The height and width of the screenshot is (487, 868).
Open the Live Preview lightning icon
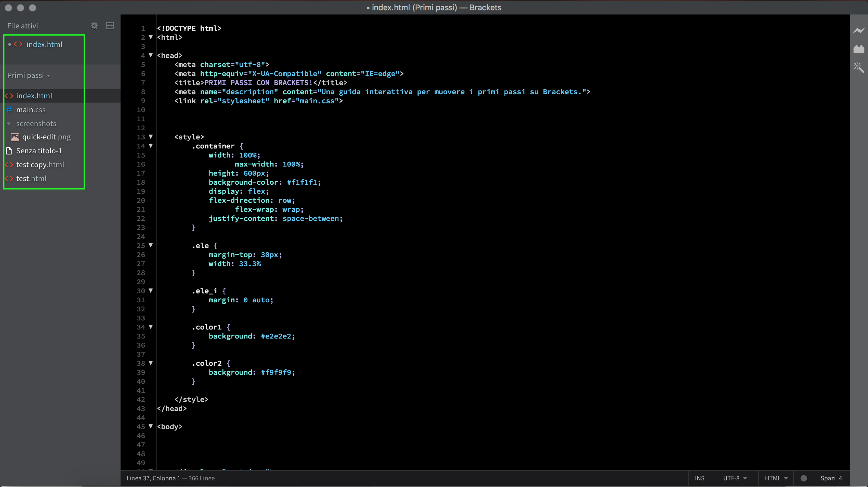[859, 31]
